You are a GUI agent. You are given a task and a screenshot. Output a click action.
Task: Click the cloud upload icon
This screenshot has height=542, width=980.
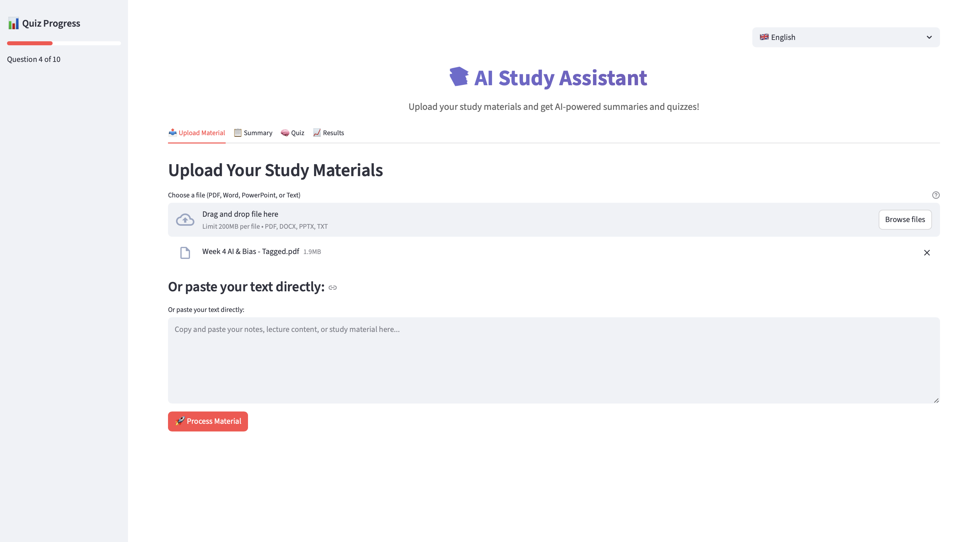click(x=185, y=220)
